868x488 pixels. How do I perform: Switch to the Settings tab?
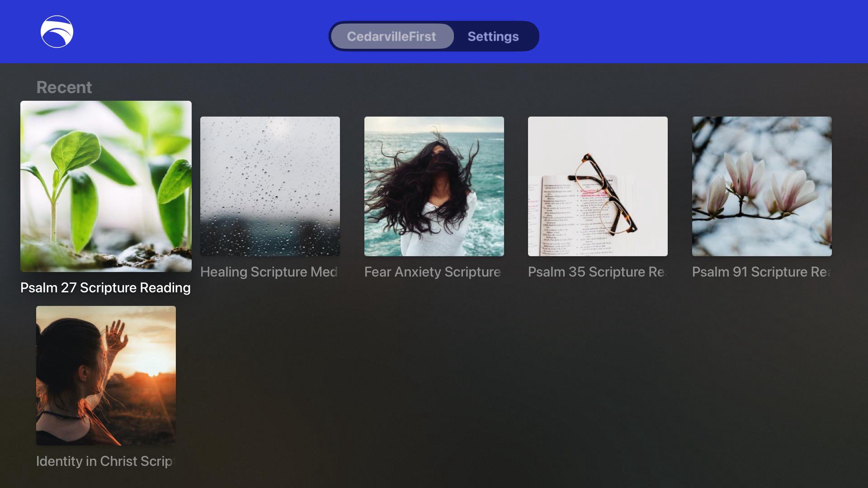(x=493, y=36)
